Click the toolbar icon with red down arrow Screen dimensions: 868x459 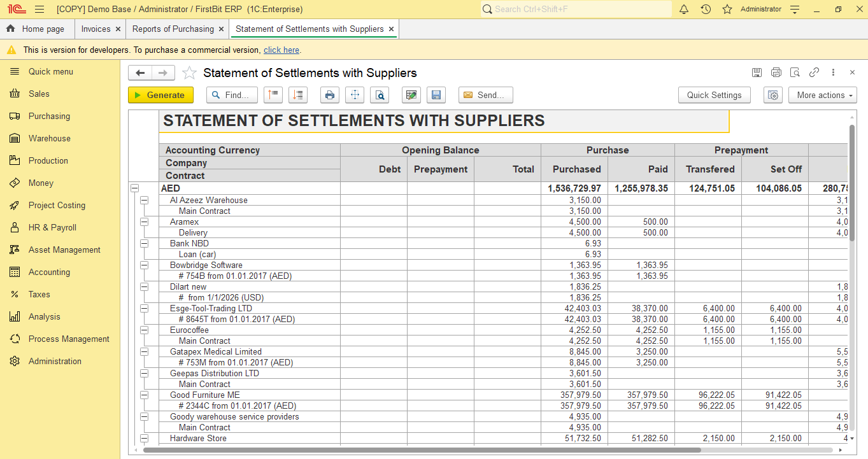tap(298, 95)
